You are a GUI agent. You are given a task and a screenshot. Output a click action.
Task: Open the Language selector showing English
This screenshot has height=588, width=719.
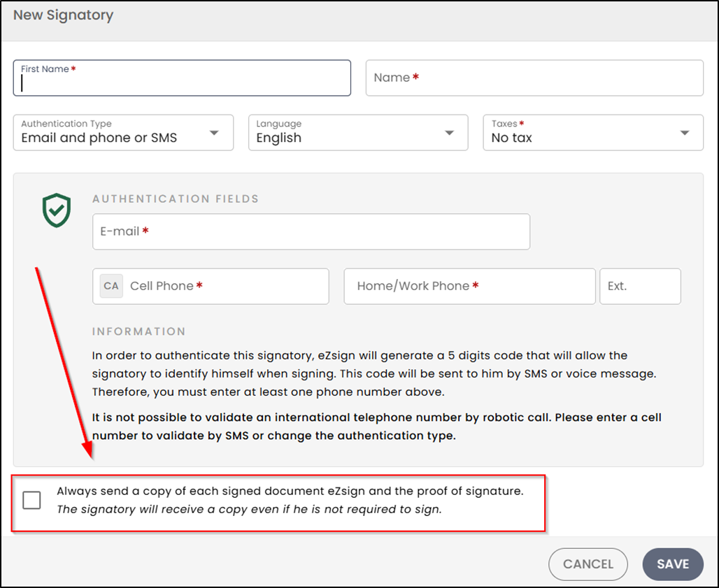pos(358,132)
